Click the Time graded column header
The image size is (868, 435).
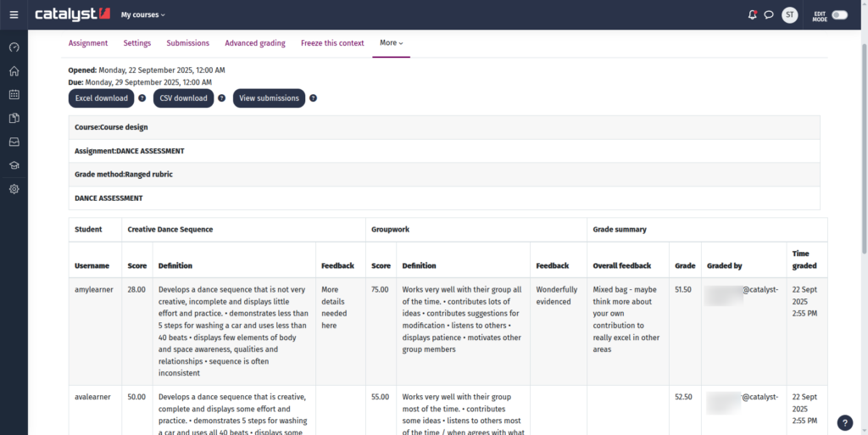coord(807,259)
